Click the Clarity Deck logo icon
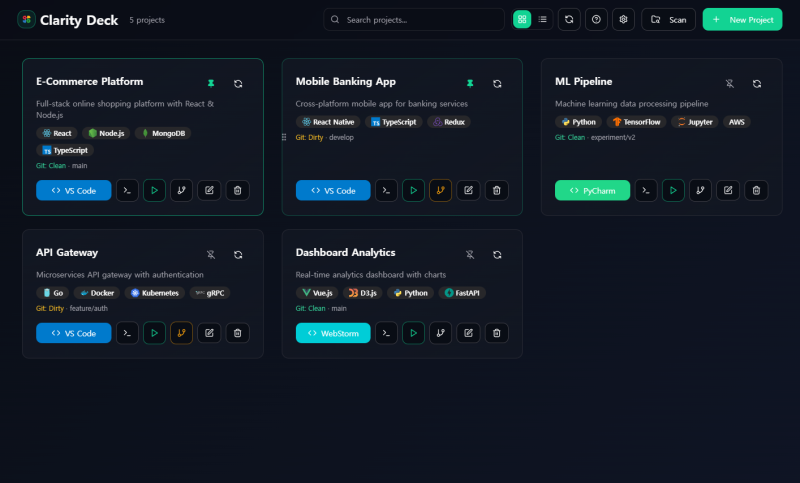Screen dimensions: 800x483 tap(27, 19)
